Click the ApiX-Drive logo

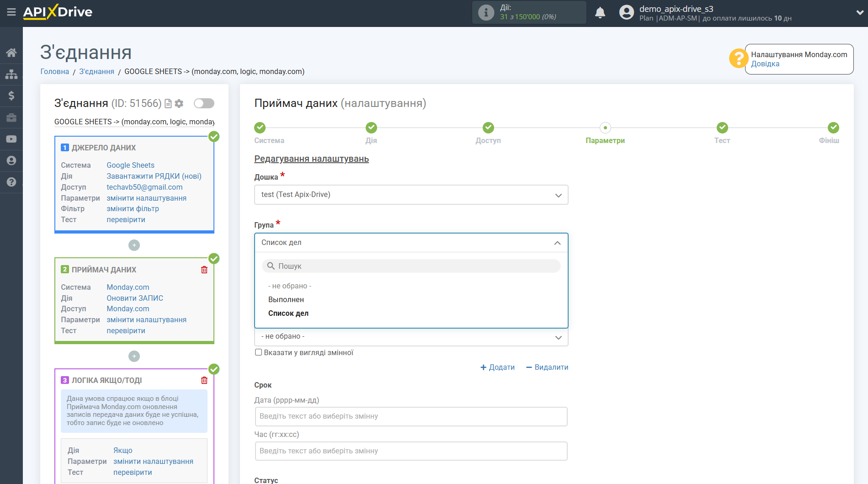click(x=58, y=12)
